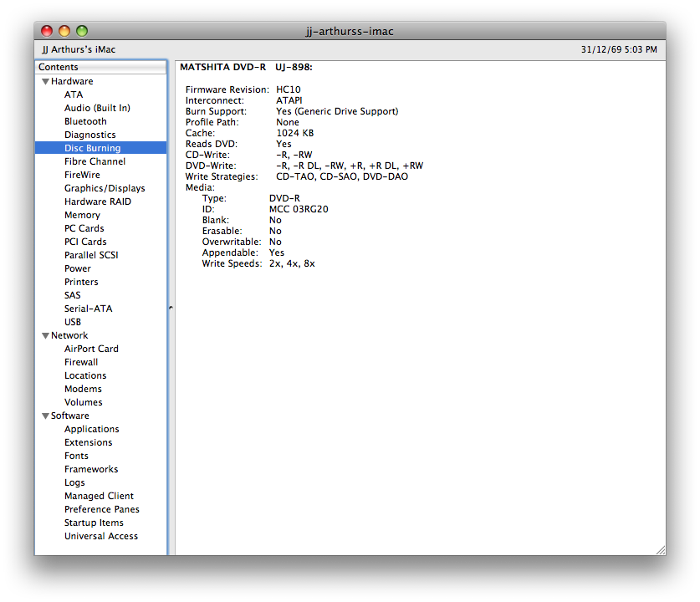Image resolution: width=700 pixels, height=602 pixels.
Task: Select Power in Hardware list
Action: 77,268
